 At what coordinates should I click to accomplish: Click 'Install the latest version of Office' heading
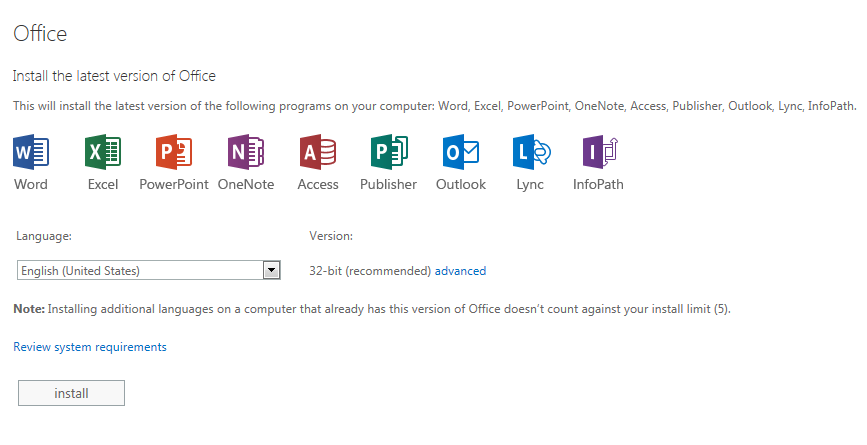(114, 76)
